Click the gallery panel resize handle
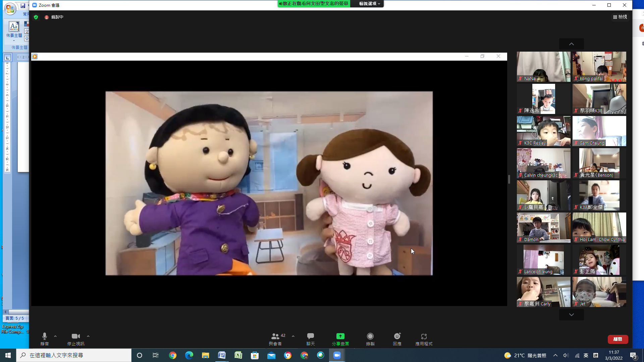 509,179
